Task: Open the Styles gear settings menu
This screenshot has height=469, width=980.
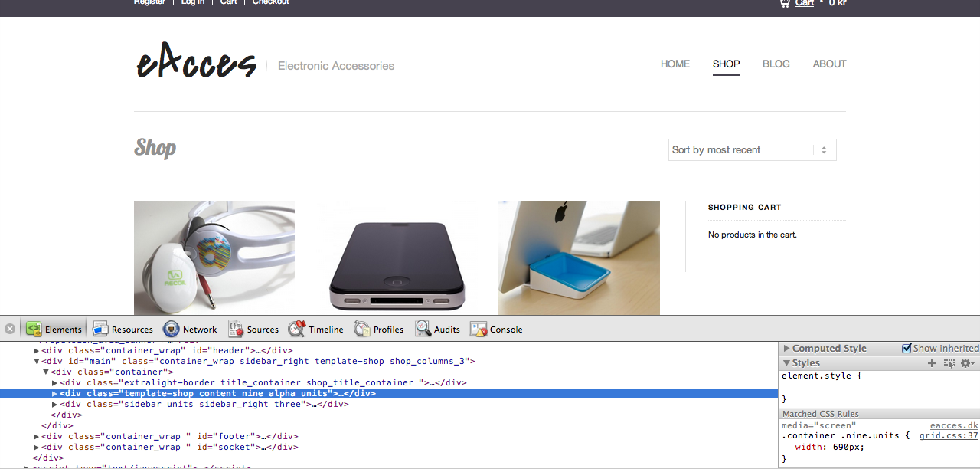Action: pos(967,363)
